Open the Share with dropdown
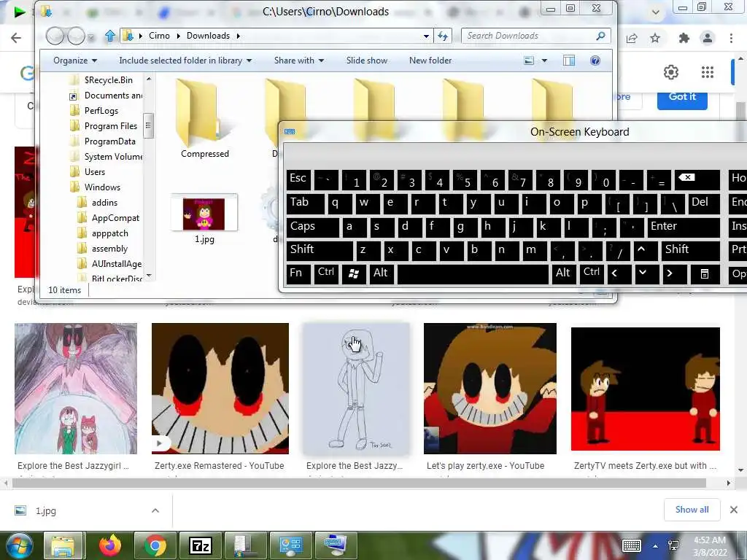This screenshot has width=747, height=560. coord(298,61)
